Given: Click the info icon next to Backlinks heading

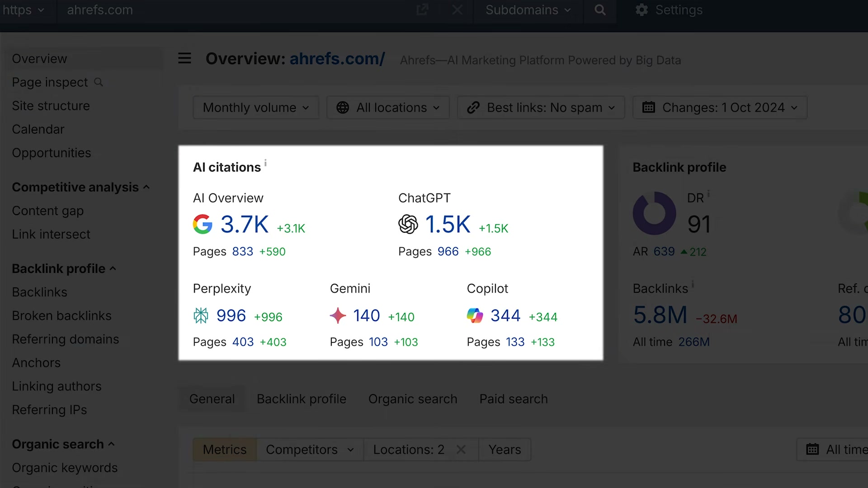Looking at the screenshot, I should pos(693,284).
